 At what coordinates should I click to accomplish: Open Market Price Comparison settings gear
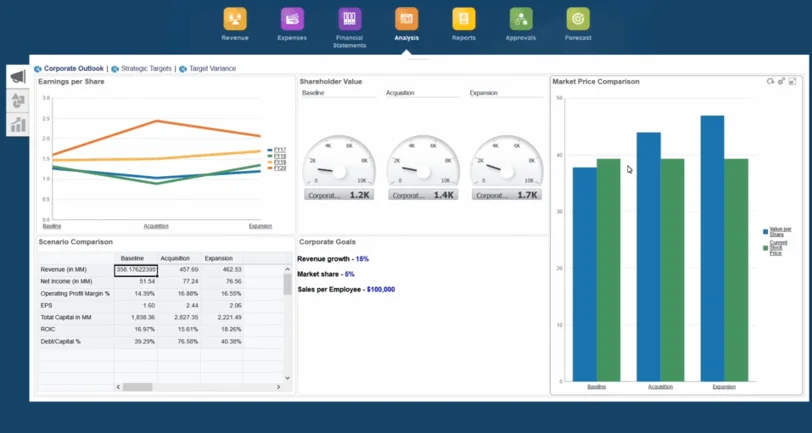781,81
